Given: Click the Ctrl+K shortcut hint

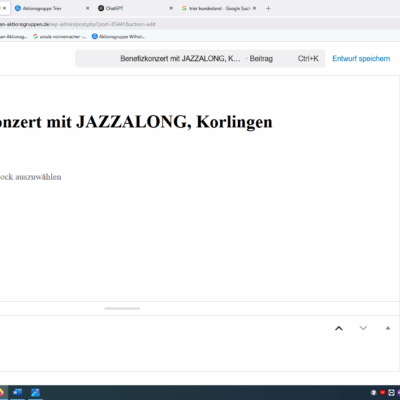Looking at the screenshot, I should tap(308, 59).
